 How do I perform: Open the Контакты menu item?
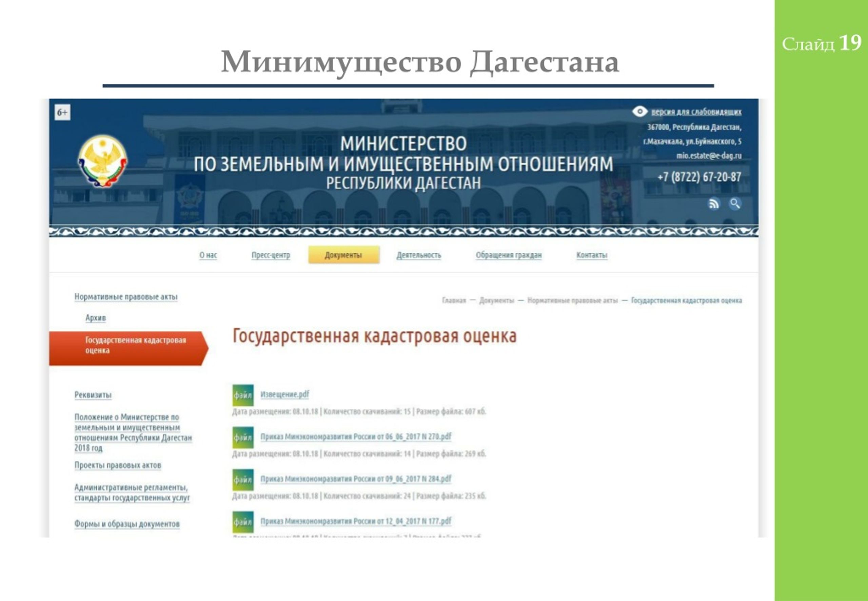tap(592, 255)
